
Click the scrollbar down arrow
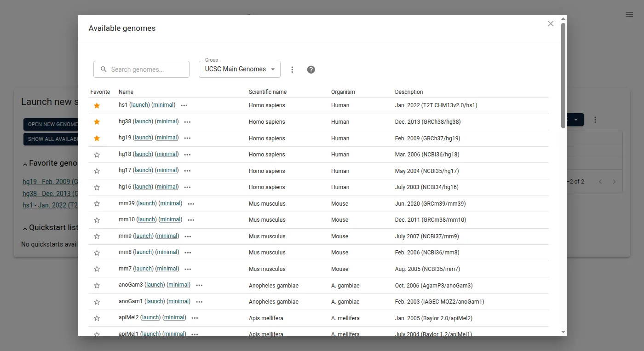click(563, 332)
